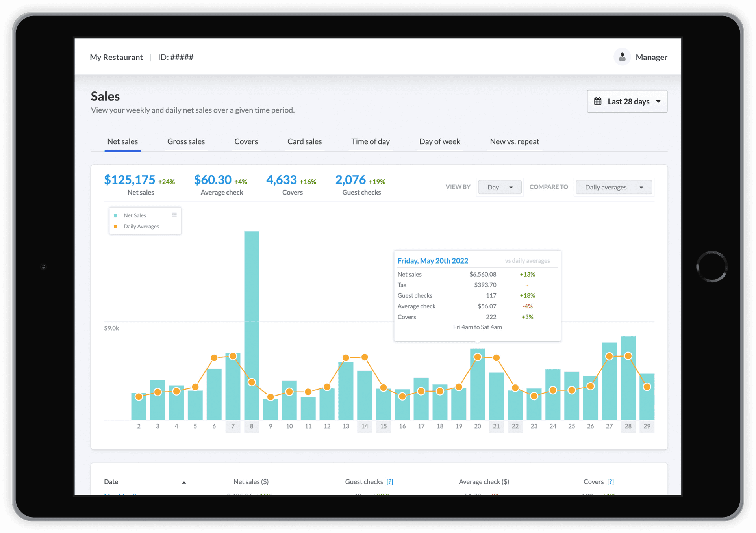Click the Net Sales teal legend swatch

[115, 215]
